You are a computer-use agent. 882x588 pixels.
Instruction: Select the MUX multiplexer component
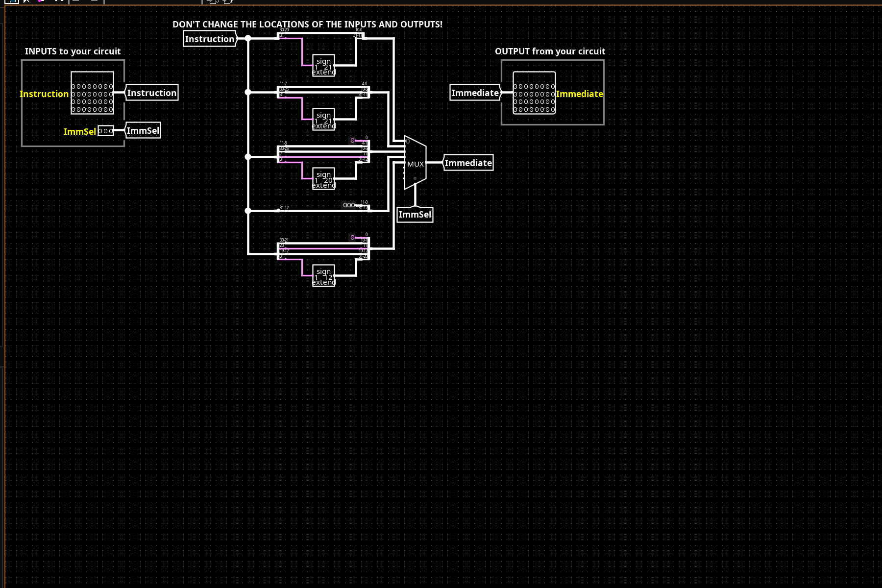[x=415, y=163]
